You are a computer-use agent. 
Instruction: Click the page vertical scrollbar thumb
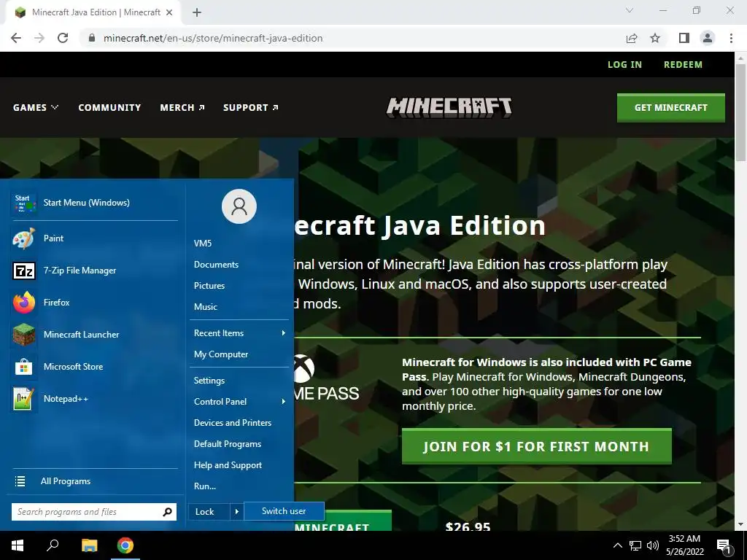pos(740,112)
